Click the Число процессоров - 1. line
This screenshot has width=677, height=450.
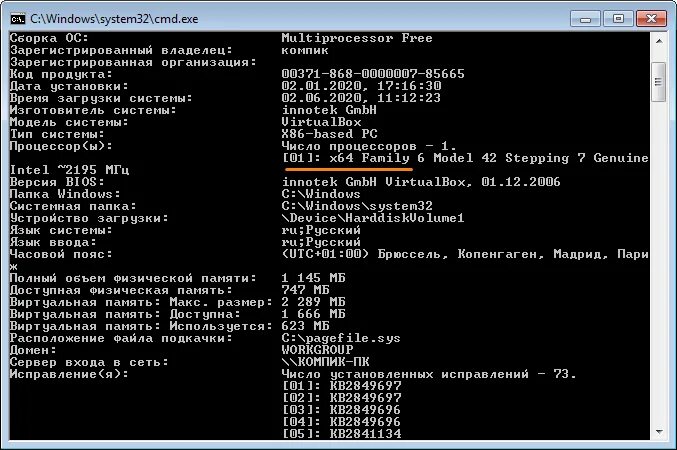(369, 146)
